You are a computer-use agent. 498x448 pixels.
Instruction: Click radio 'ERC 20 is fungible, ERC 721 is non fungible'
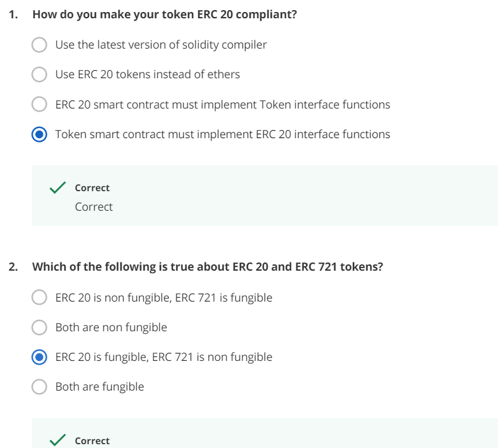39,357
